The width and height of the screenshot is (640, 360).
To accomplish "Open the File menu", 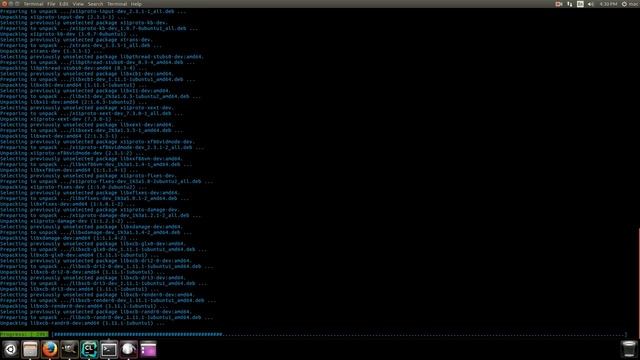I will click(x=51, y=4).
